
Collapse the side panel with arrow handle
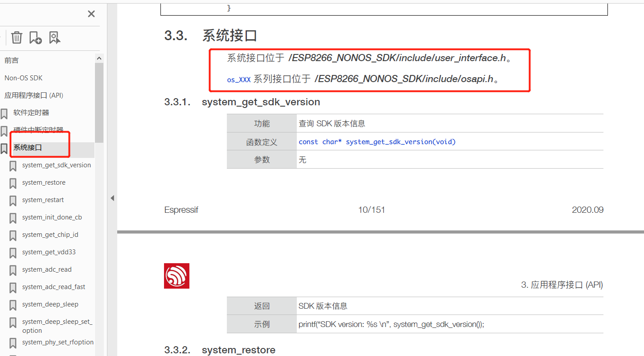tap(112, 198)
